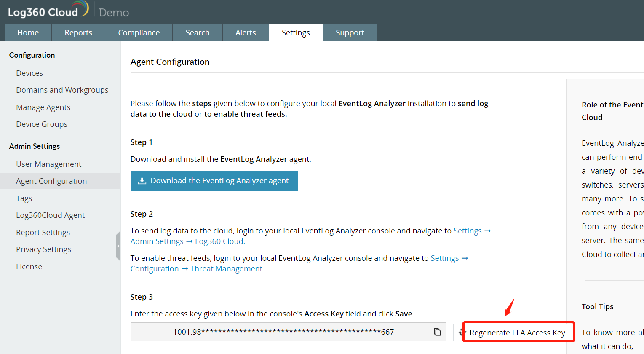This screenshot has width=644, height=354.
Task: Download the EventLog Analyzer agent
Action: click(x=214, y=181)
